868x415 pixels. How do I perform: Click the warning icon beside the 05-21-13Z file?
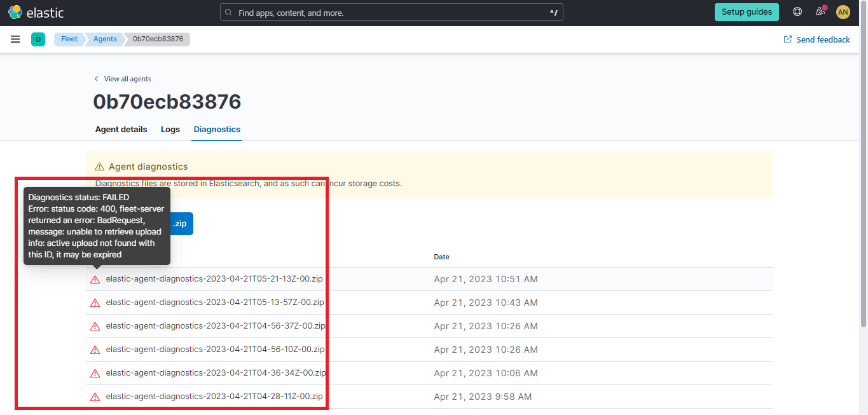coord(95,278)
